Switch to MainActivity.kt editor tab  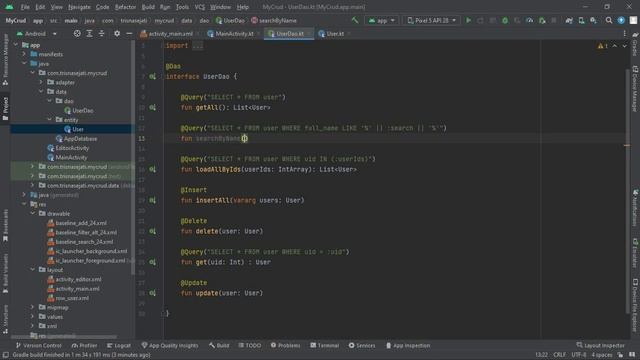[x=233, y=33]
